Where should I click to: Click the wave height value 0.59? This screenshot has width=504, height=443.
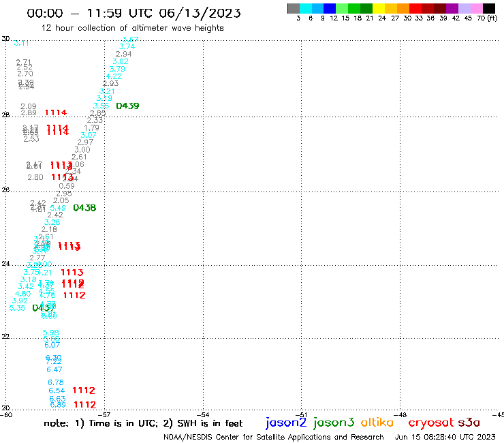pos(67,186)
